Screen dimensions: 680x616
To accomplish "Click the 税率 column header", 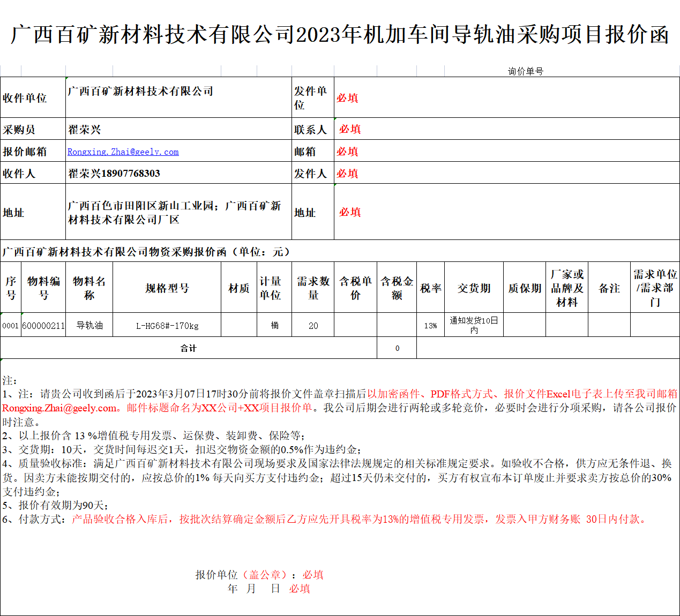I will coord(431,288).
